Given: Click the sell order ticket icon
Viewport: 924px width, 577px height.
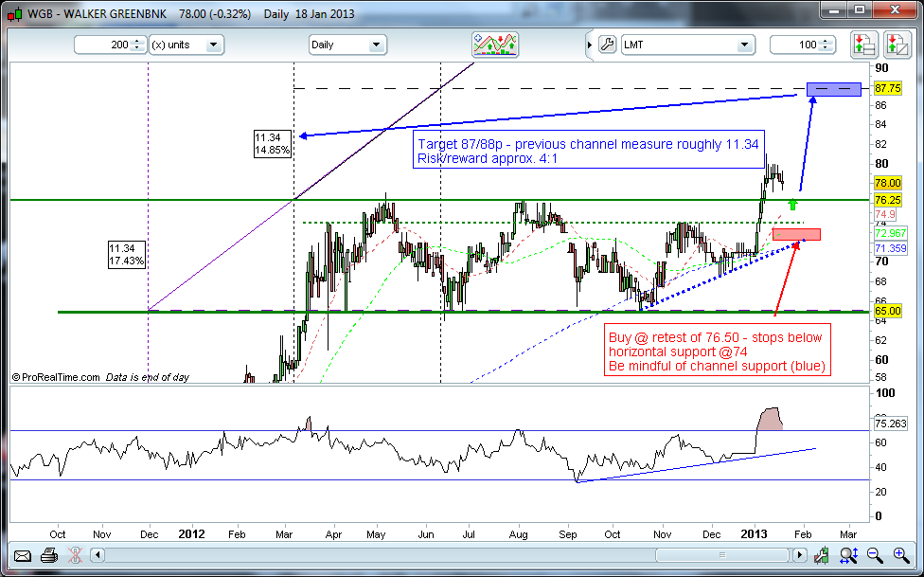Looking at the screenshot, I should [x=896, y=45].
